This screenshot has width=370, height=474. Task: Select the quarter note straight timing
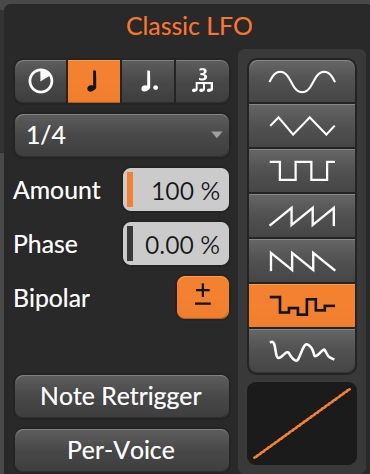(x=94, y=81)
